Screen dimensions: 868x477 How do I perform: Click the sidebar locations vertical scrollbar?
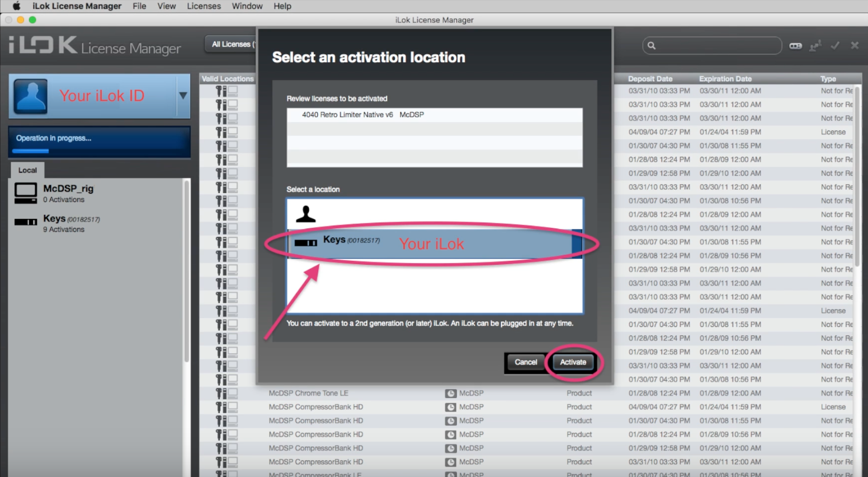tap(187, 270)
